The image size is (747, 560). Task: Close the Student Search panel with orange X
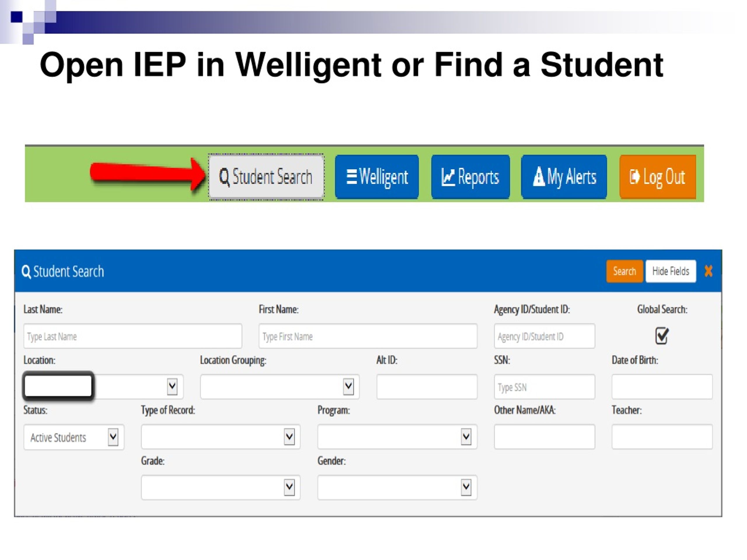click(708, 271)
